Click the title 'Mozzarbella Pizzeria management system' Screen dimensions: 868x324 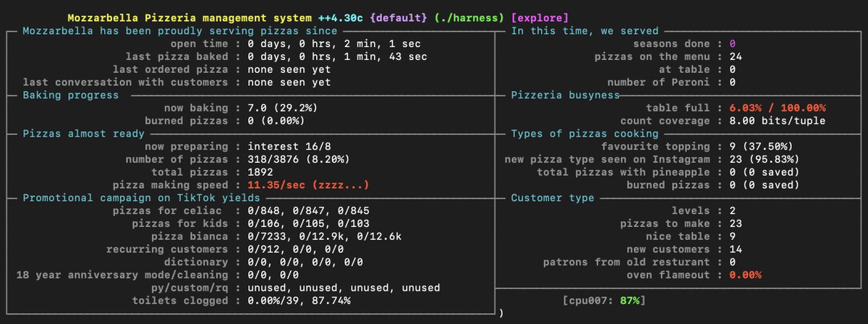(190, 17)
